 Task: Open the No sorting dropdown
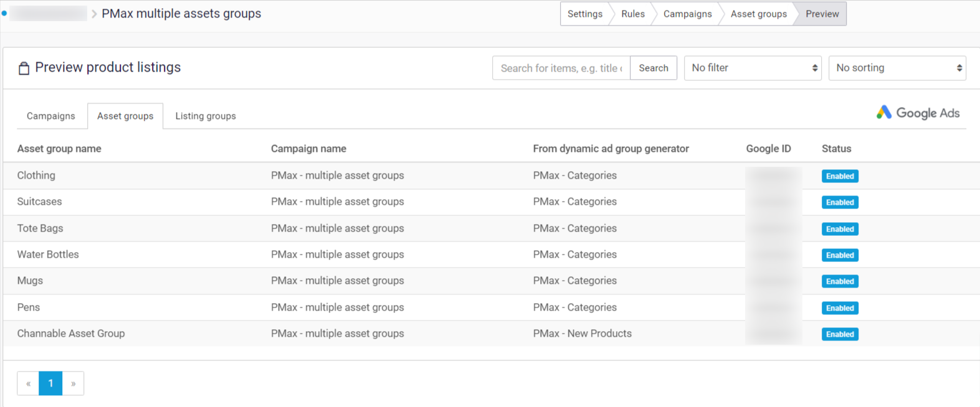[x=897, y=68]
